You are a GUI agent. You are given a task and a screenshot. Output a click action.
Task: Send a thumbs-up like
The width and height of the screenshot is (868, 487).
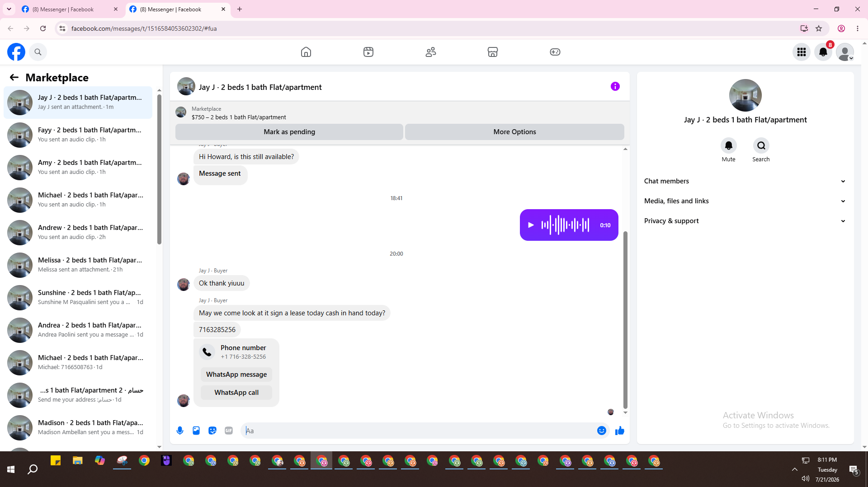(620, 431)
